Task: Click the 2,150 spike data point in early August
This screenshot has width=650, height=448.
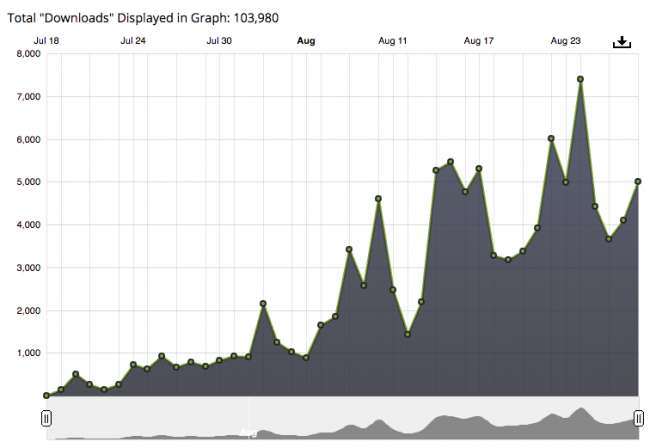Action: click(x=263, y=303)
